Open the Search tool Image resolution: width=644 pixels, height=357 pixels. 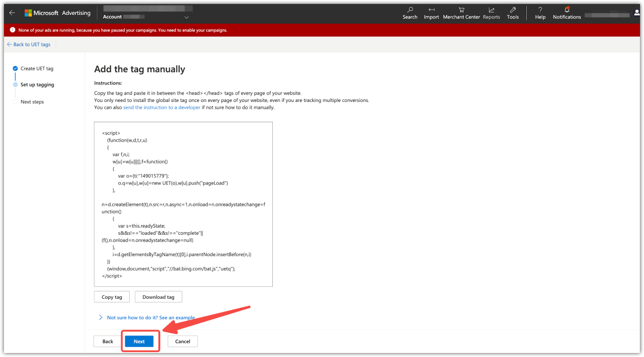coord(410,13)
